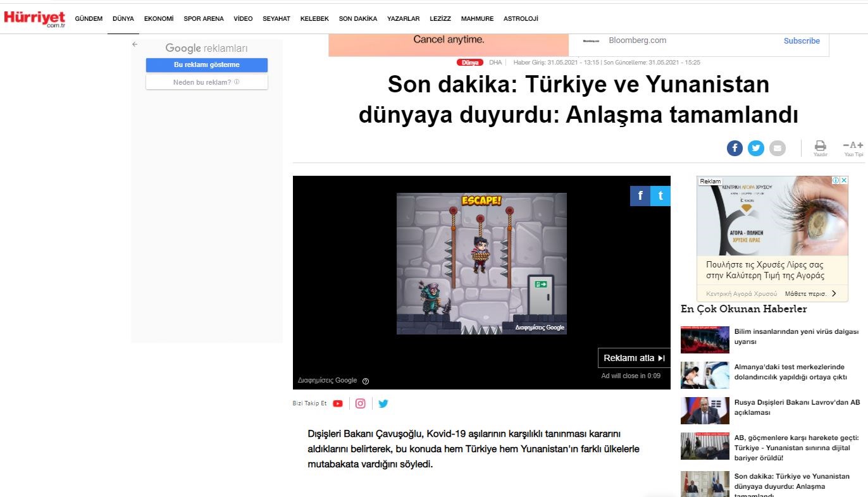This screenshot has height=497, width=868.
Task: Click the Hürriyet logo
Action: 35,18
